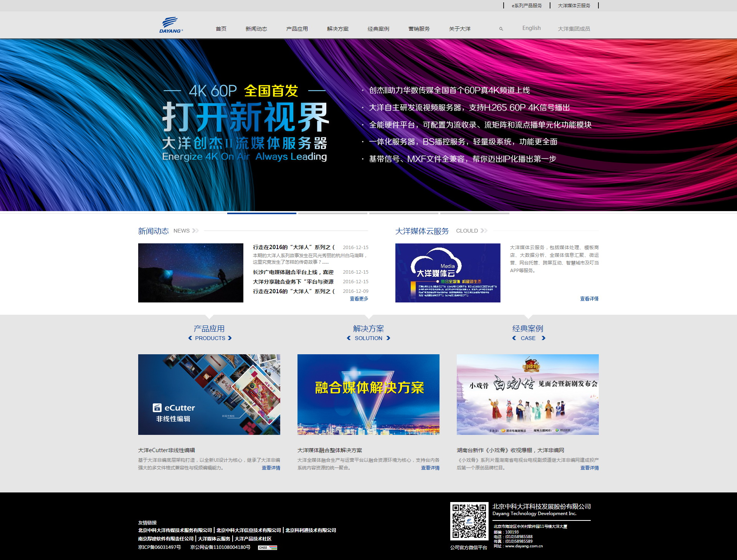Click the right arrow beside SOLUTION
This screenshot has width=737, height=560.
(x=388, y=338)
